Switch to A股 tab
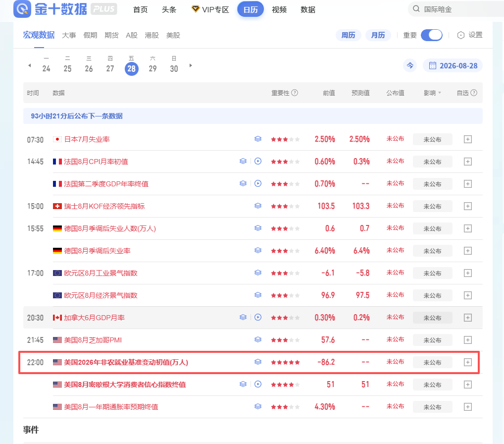Image resolution: width=504 pixels, height=444 pixels. coord(132,35)
